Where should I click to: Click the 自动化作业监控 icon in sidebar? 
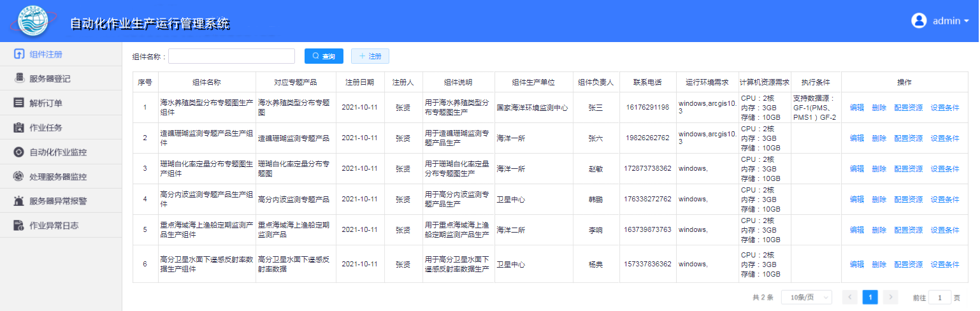[19, 152]
